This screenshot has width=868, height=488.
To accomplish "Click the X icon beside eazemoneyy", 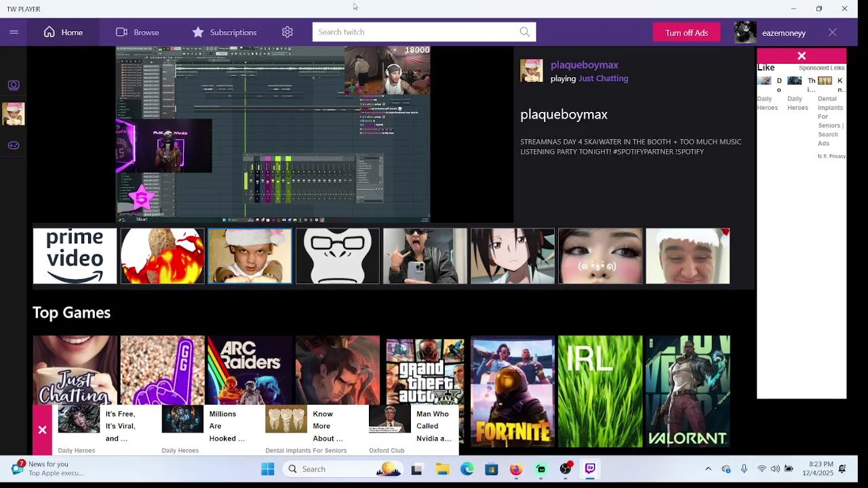I will pyautogui.click(x=832, y=33).
